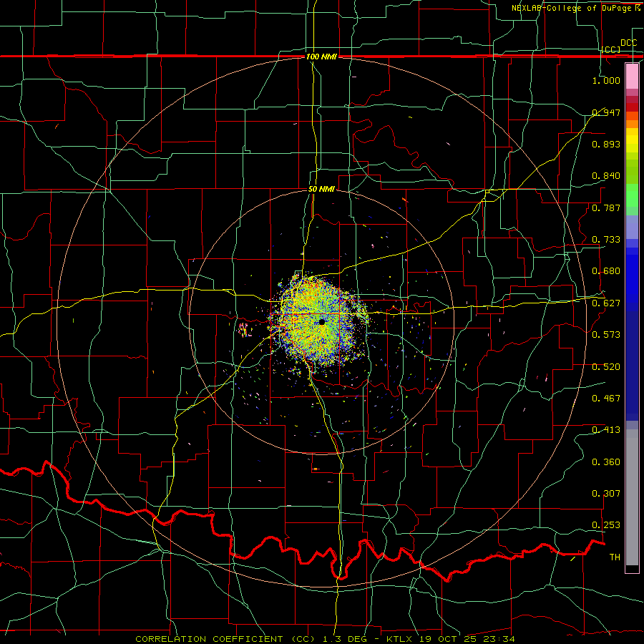This screenshot has height=644, width=644.
Task: Click the pink segment of the color bar
Action: tap(632, 76)
